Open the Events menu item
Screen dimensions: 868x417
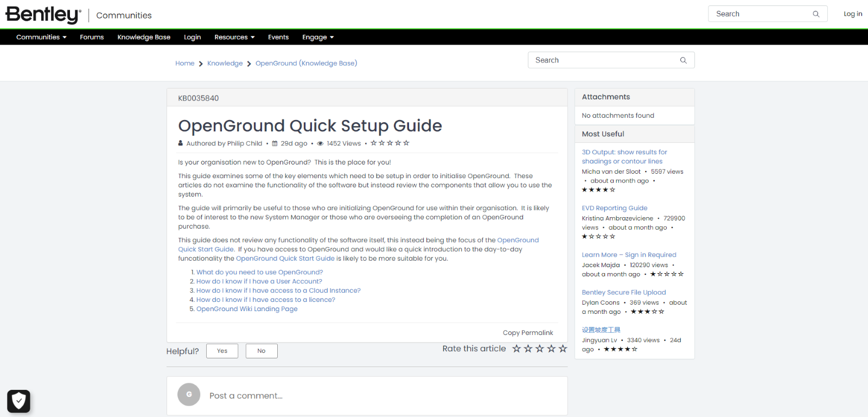point(278,37)
